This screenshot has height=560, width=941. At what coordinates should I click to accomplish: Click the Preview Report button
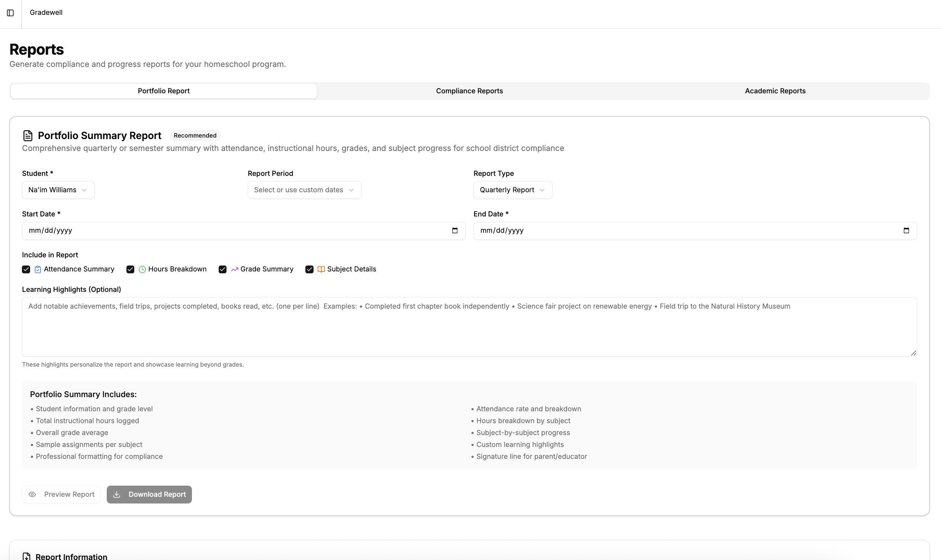click(x=61, y=494)
